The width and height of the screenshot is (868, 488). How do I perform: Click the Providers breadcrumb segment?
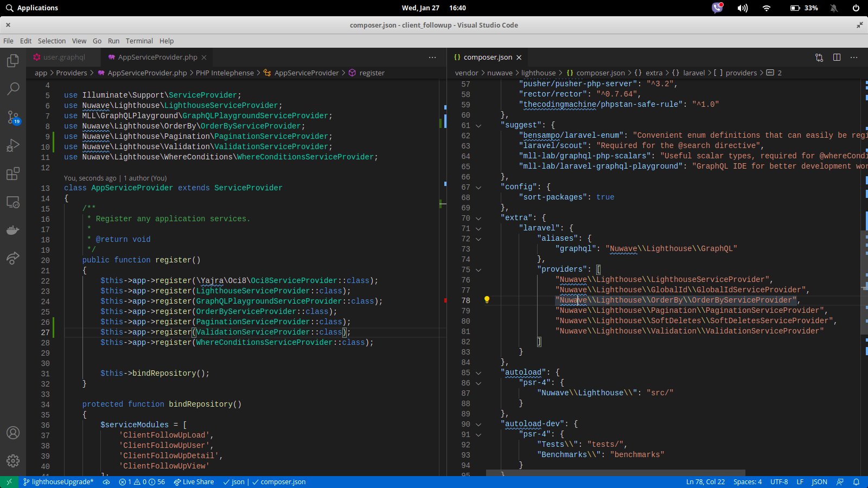(x=72, y=73)
